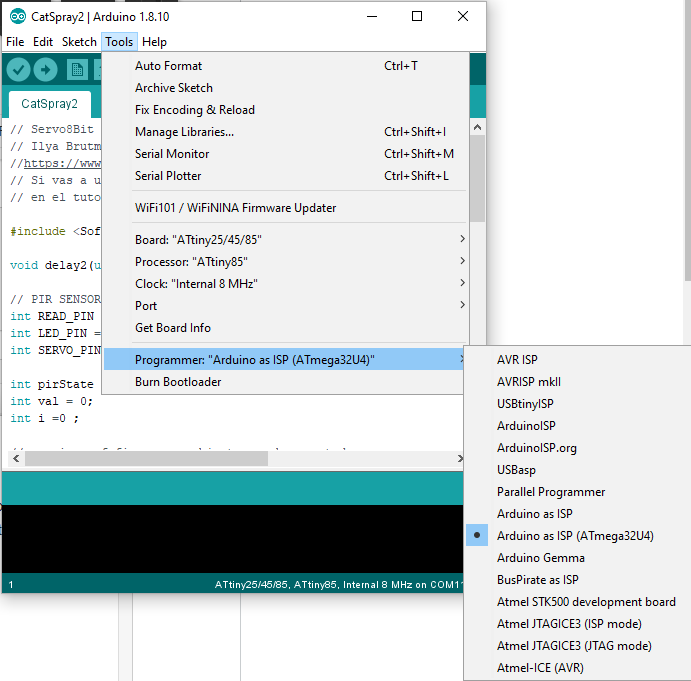Close the open Tools menu
This screenshot has width=691, height=681.
[119, 42]
